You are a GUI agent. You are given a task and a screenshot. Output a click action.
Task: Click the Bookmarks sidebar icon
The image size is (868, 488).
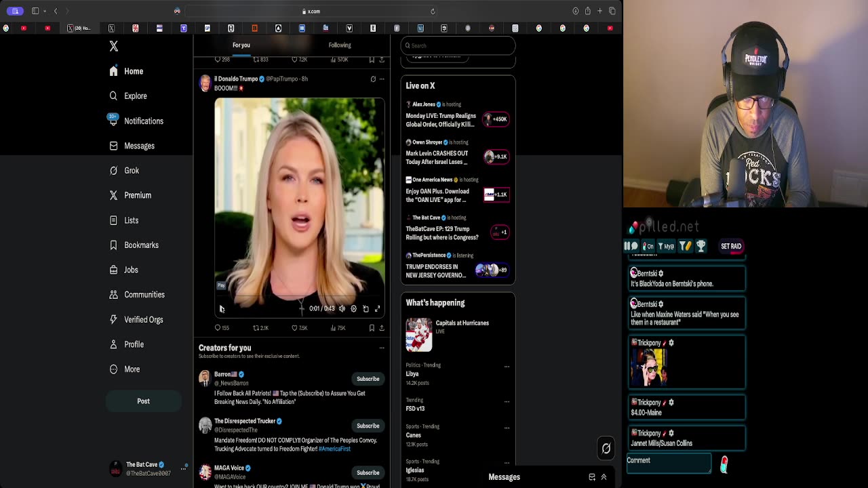(x=113, y=245)
